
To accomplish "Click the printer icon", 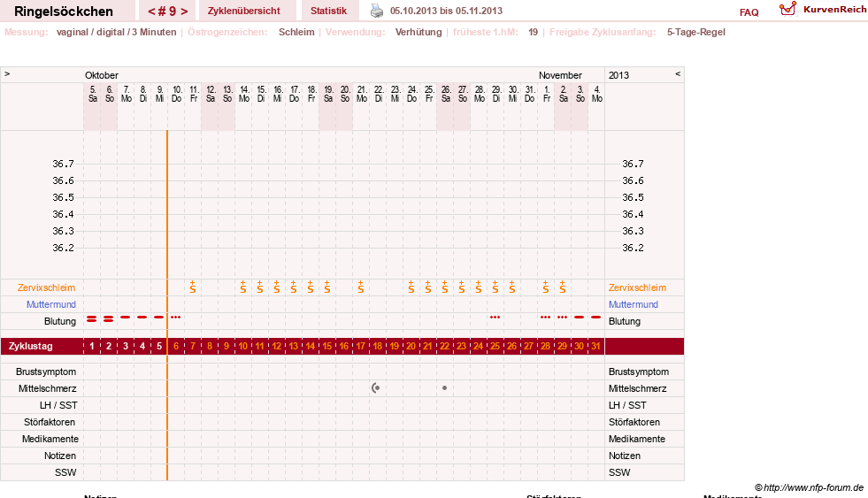I will coord(376,11).
